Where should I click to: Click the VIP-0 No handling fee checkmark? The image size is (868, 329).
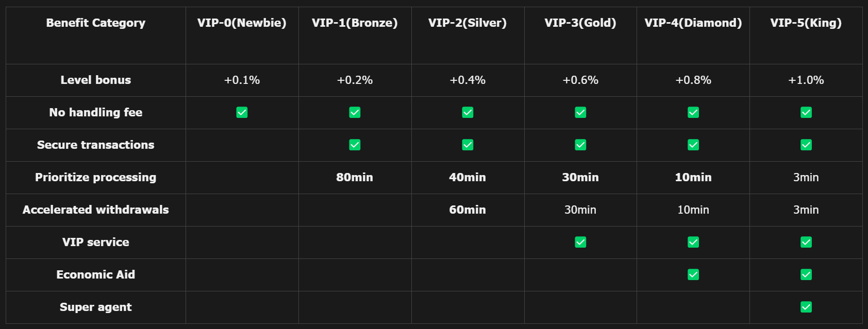242,112
